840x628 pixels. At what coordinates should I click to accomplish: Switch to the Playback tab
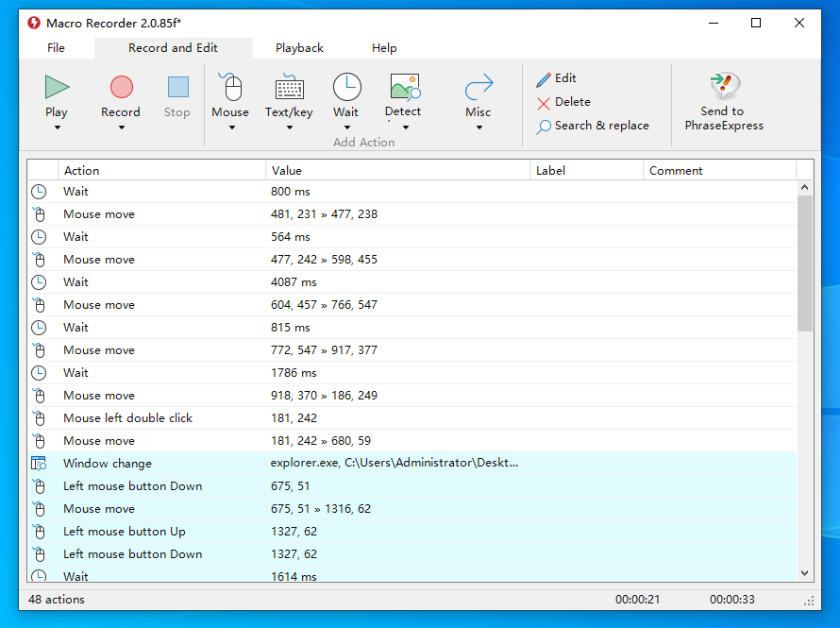299,47
